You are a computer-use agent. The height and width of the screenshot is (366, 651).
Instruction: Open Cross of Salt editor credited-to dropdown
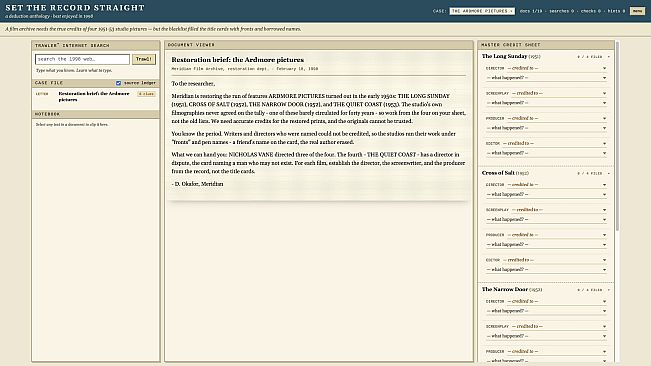[x=555, y=260]
